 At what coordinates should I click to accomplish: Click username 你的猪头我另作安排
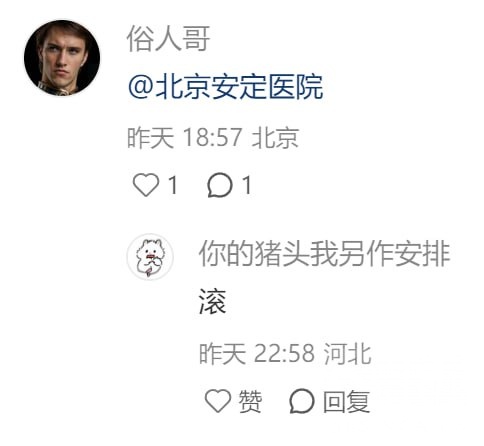pos(324,254)
